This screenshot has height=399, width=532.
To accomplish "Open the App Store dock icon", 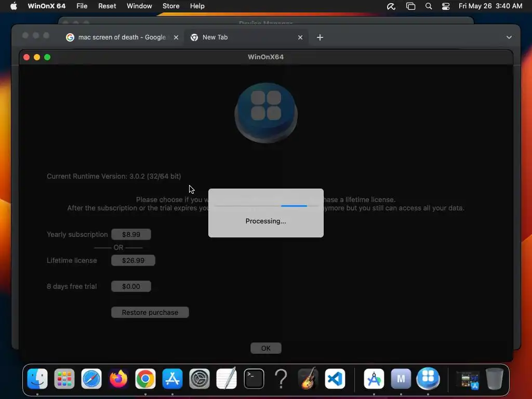I will click(x=172, y=379).
